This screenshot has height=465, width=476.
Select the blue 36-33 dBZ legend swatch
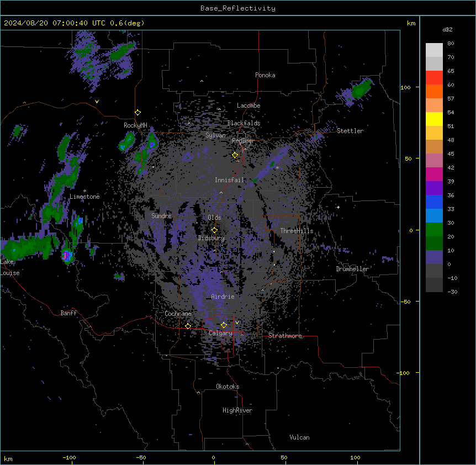[434, 202]
